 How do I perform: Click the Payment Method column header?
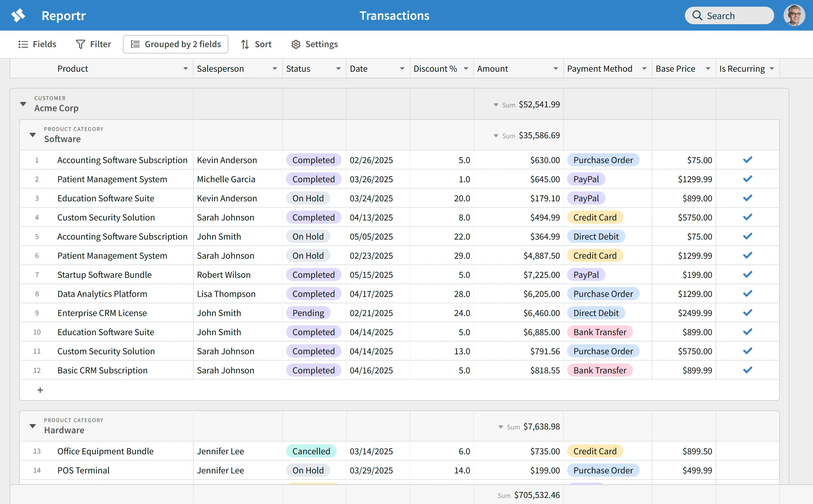pyautogui.click(x=599, y=69)
